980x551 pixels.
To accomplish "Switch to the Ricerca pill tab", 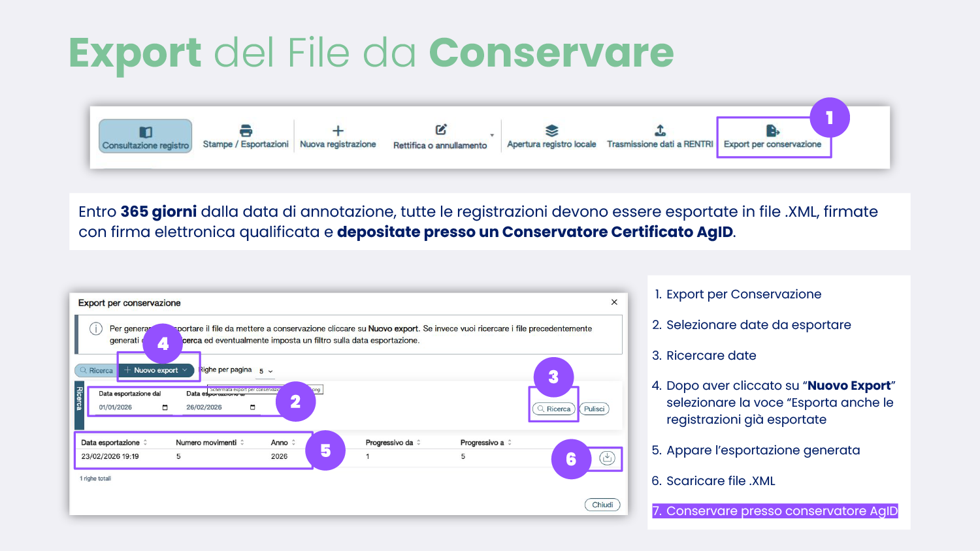I will 97,370.
